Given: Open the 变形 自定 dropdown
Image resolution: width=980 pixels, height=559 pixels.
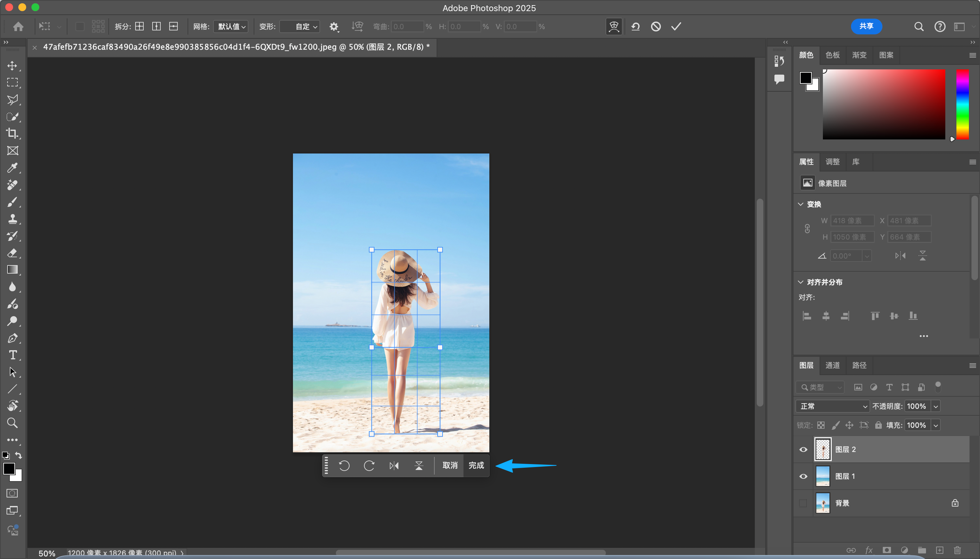Looking at the screenshot, I should [x=300, y=27].
